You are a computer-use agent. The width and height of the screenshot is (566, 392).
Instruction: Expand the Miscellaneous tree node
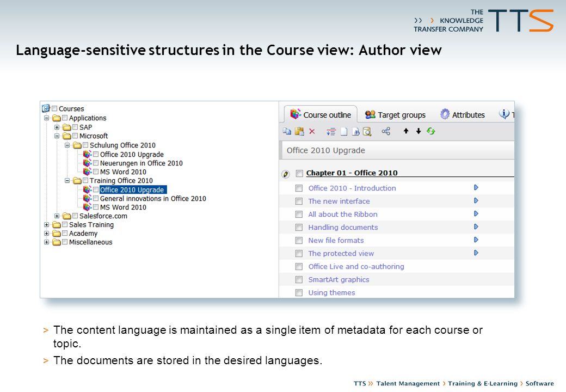click(x=47, y=242)
